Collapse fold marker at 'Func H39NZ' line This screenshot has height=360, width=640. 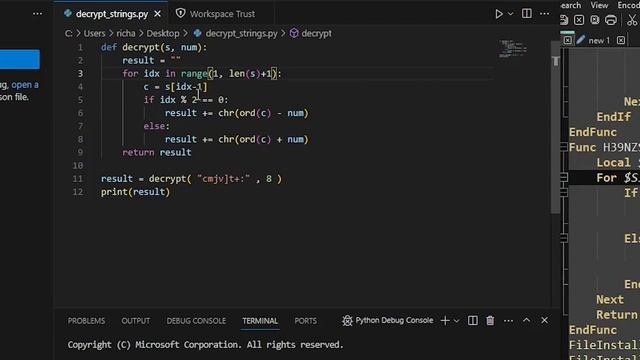click(x=564, y=147)
